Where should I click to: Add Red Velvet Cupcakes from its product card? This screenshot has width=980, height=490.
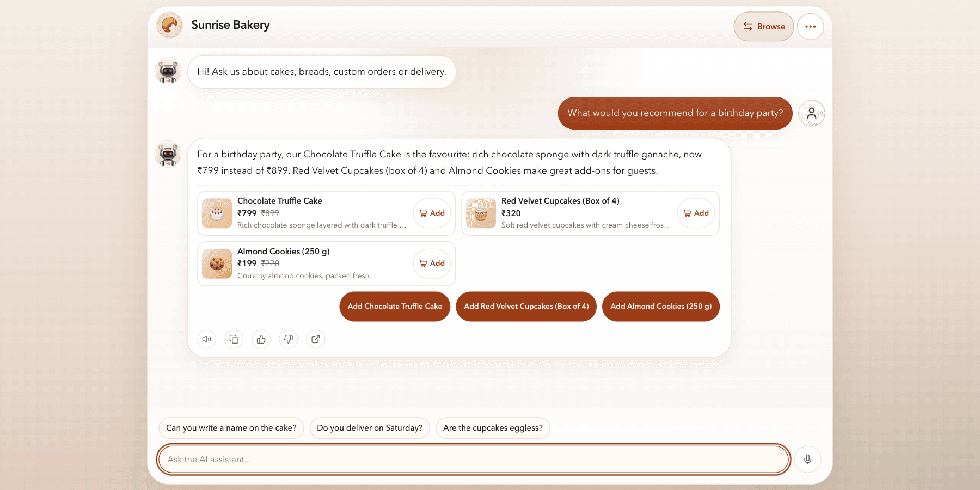pyautogui.click(x=696, y=213)
